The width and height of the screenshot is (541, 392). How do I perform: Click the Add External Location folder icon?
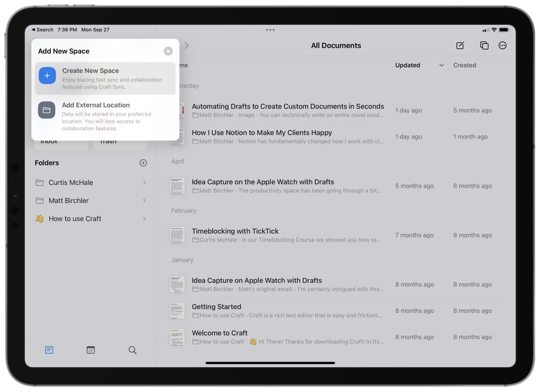point(47,110)
